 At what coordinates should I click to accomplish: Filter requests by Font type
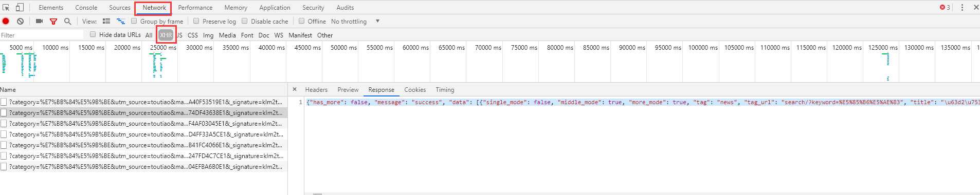[247, 35]
